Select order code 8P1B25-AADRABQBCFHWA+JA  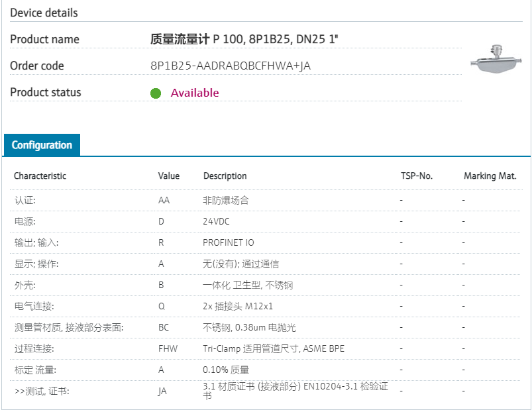[x=231, y=66]
